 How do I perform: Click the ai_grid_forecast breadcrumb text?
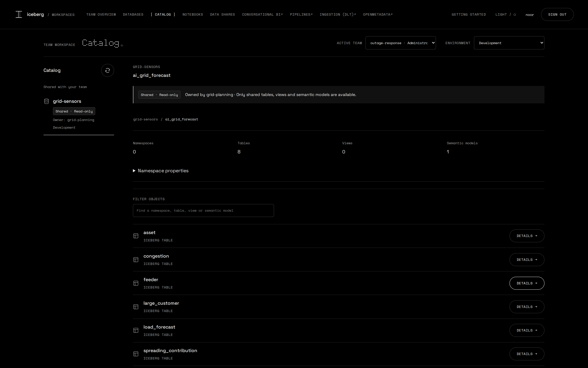coord(182,119)
